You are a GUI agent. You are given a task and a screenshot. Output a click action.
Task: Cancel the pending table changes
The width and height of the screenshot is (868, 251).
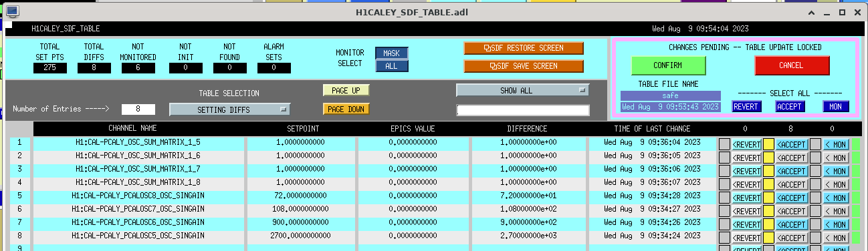point(792,65)
